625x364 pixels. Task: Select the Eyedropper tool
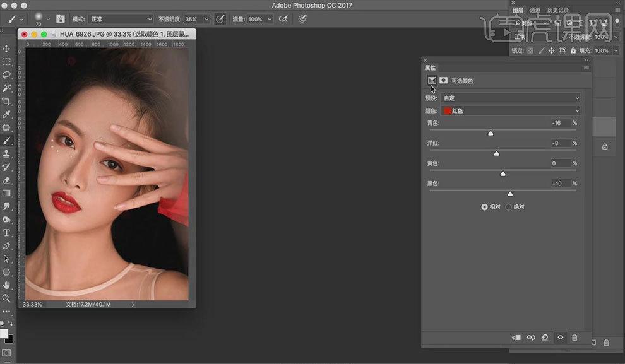(6, 114)
